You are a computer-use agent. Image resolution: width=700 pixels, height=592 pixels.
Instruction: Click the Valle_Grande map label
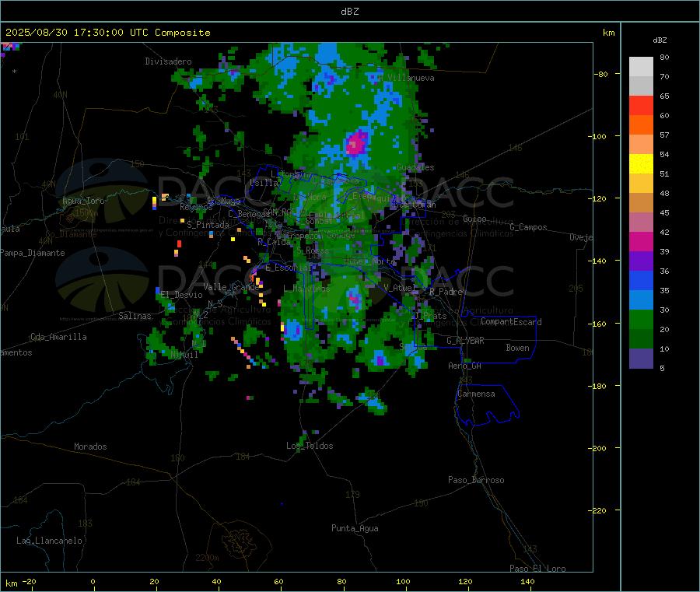[x=231, y=287]
